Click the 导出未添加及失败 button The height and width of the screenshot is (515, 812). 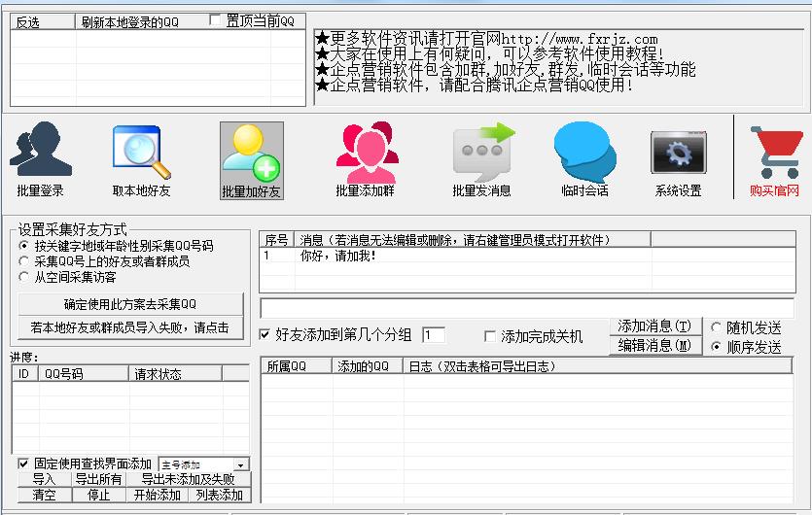pyautogui.click(x=189, y=479)
